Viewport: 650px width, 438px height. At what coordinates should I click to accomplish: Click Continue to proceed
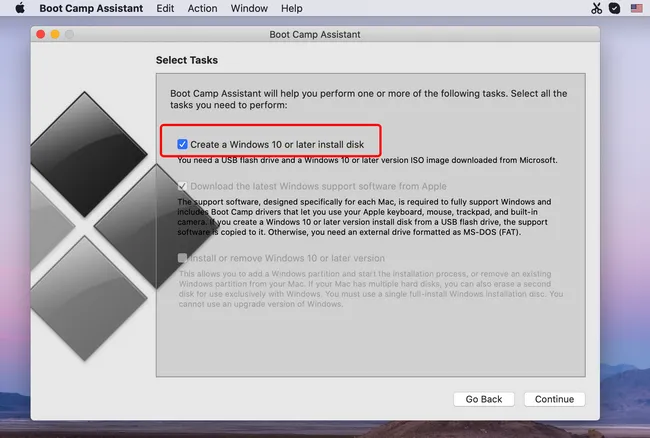click(x=554, y=399)
